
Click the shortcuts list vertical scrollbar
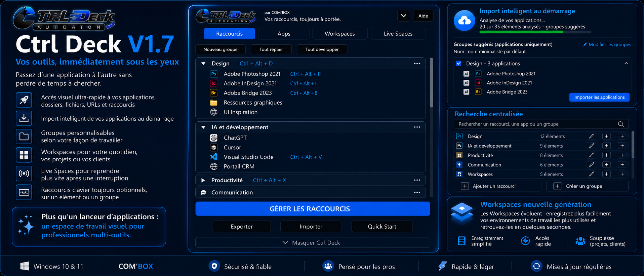[x=431, y=83]
